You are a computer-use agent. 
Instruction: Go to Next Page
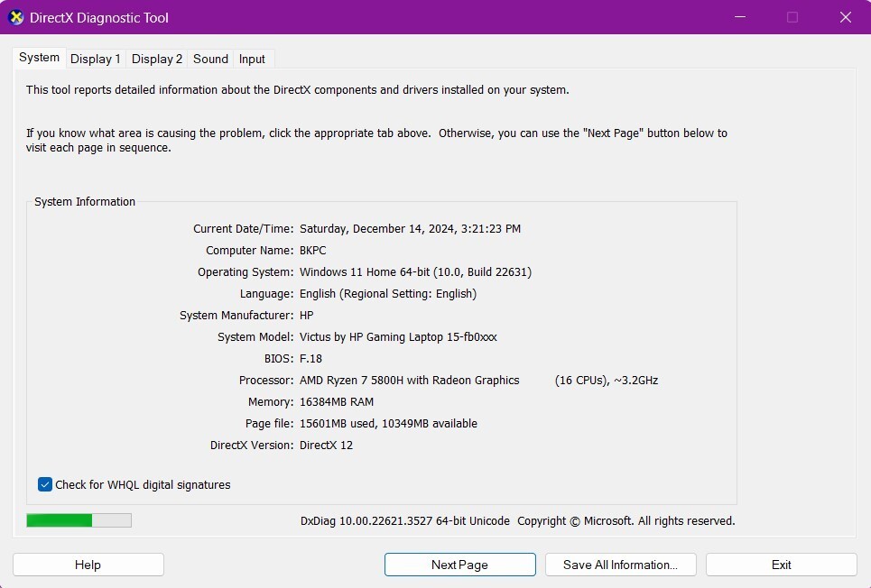pyautogui.click(x=460, y=565)
